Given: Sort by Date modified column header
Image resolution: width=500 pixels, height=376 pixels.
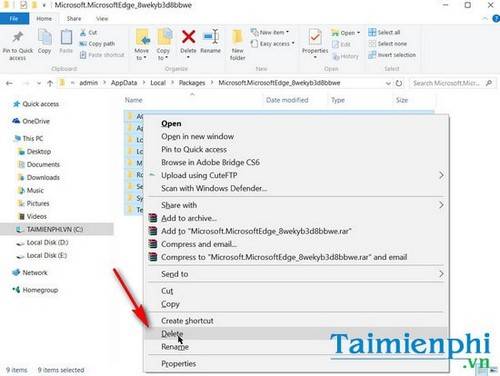Looking at the screenshot, I should pos(287,100).
